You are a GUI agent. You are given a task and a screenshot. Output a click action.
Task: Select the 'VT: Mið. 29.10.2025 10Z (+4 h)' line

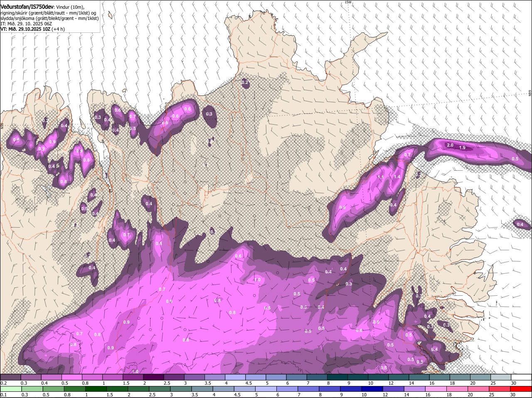point(32,29)
